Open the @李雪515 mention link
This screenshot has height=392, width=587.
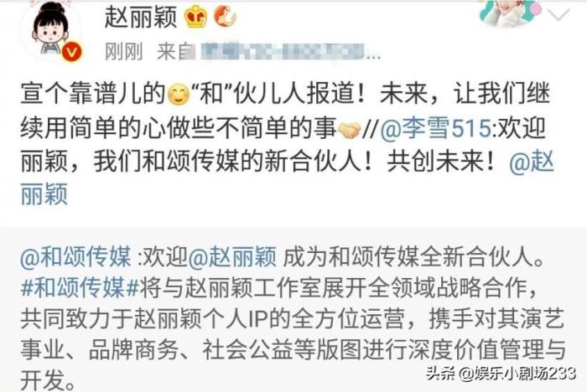(x=436, y=128)
